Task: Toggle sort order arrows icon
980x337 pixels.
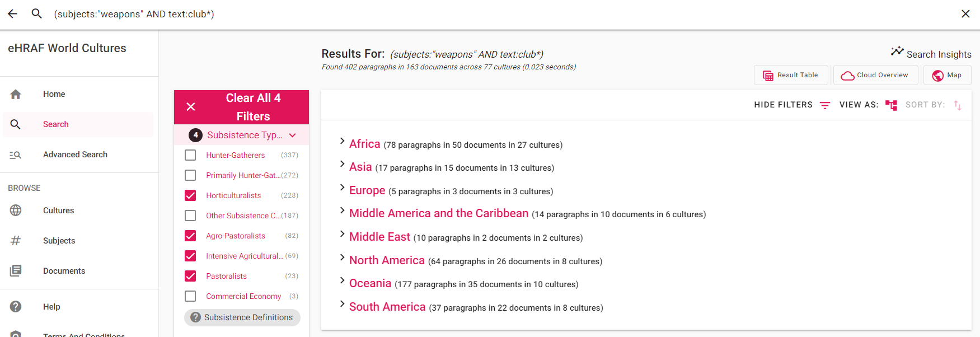Action: pos(958,105)
